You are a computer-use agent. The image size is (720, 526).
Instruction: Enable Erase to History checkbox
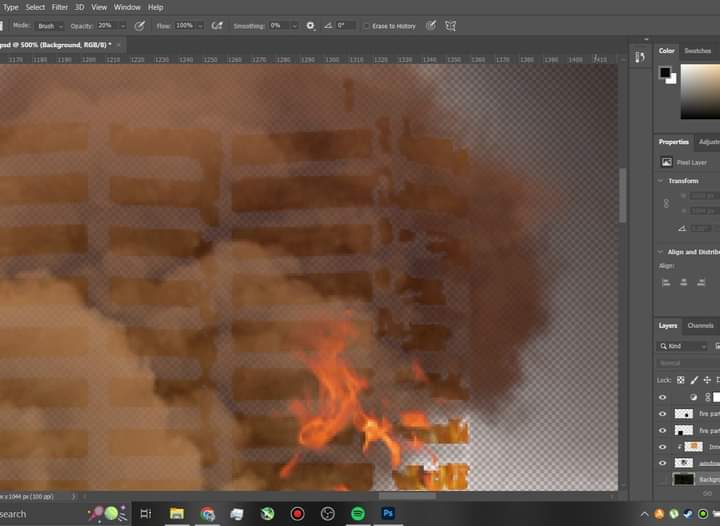point(366,26)
